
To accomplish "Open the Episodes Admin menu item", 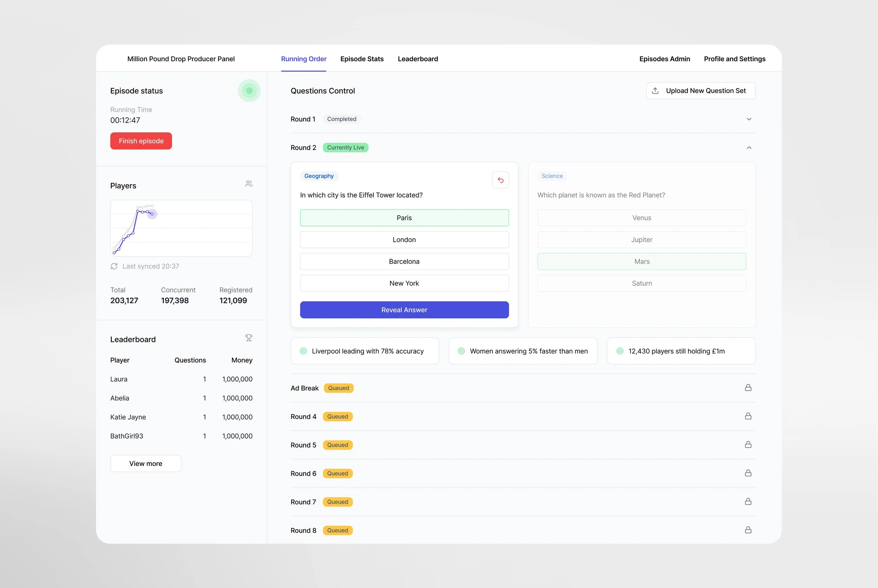I will tap(664, 59).
